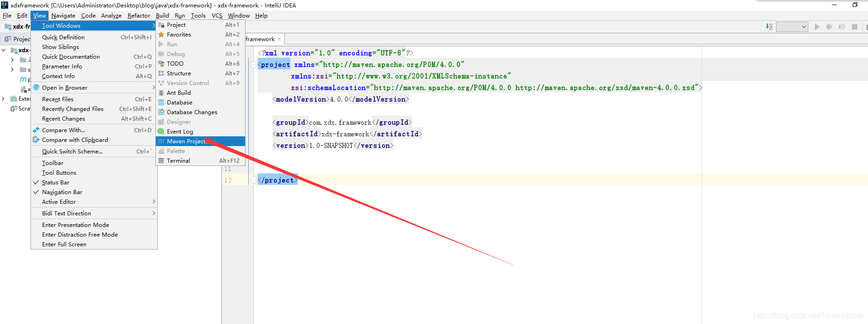Open the Window menu

click(x=239, y=16)
